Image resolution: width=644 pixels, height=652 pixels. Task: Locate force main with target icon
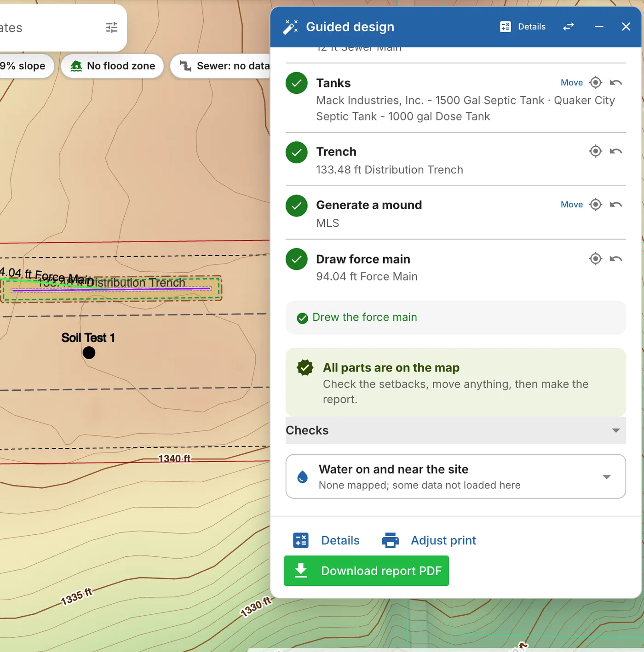(596, 259)
